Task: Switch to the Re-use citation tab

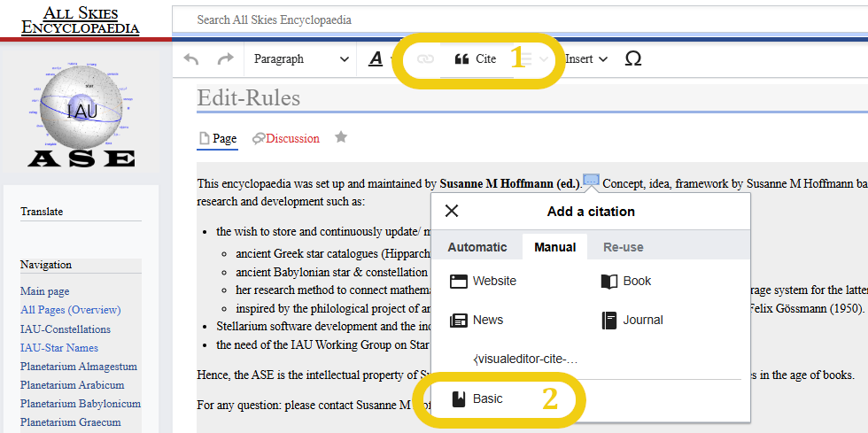Action: [624, 247]
